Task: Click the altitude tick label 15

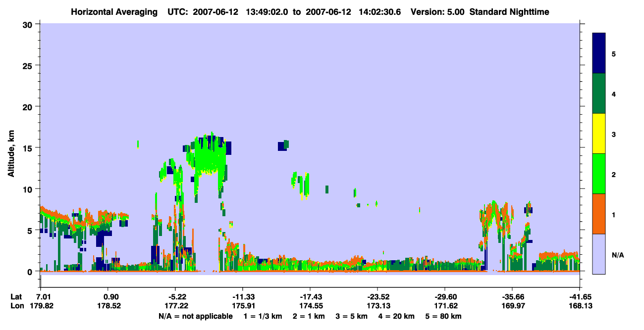Action: [x=29, y=148]
